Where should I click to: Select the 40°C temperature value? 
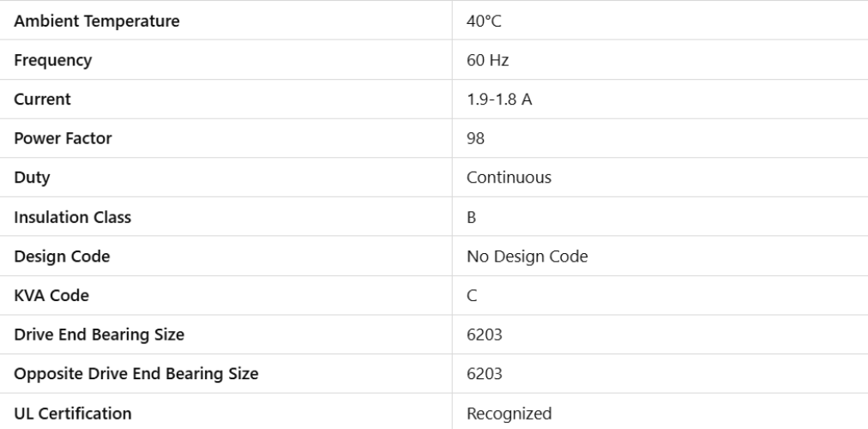(x=484, y=21)
